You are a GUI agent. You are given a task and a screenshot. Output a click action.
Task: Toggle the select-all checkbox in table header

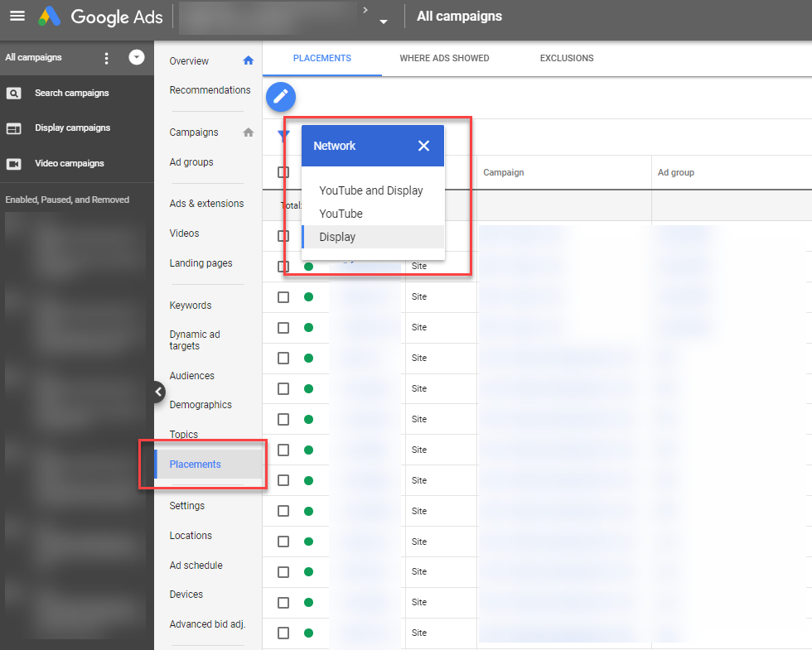[x=283, y=172]
